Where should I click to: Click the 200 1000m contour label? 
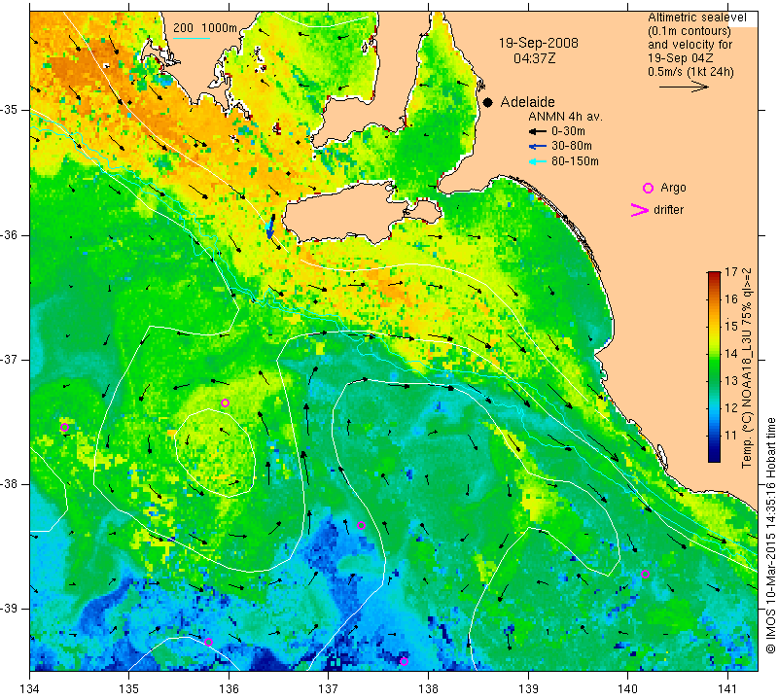(205, 28)
